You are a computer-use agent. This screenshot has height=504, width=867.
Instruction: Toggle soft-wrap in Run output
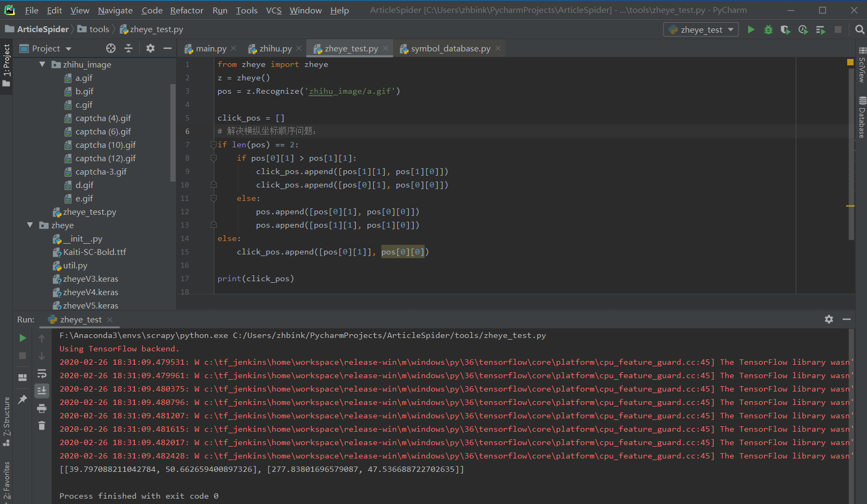(42, 373)
